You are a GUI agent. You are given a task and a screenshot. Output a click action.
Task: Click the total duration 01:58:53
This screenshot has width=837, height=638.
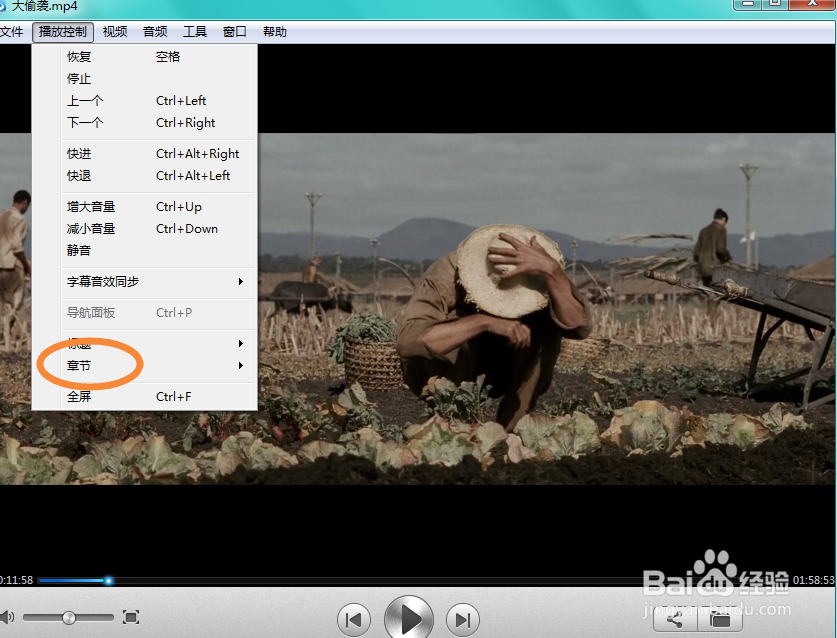click(x=814, y=580)
